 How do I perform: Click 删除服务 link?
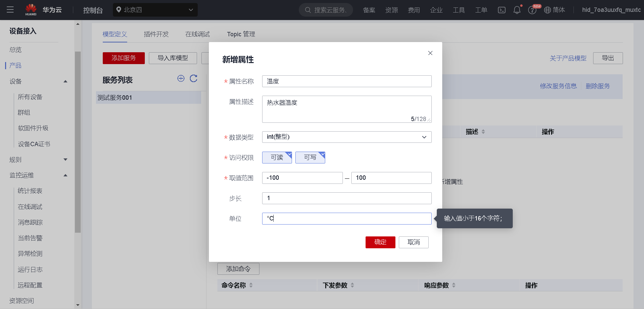pos(598,86)
